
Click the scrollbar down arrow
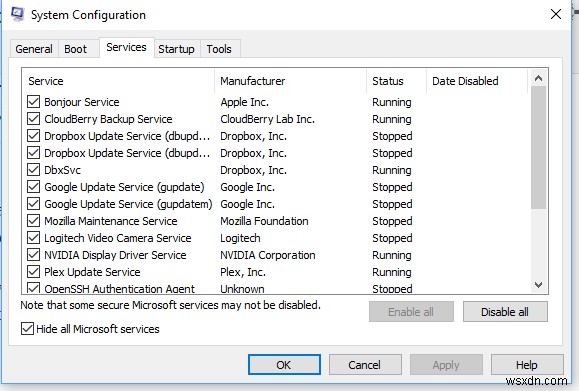(538, 285)
